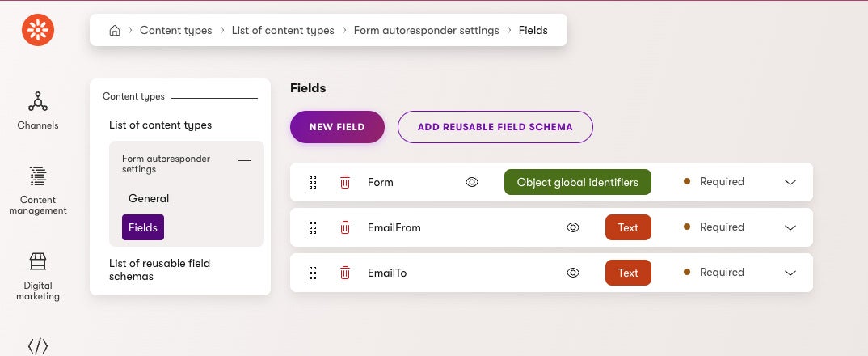The image size is (868, 356).
Task: Collapse the Form autoresponder settings tree
Action: pos(245,161)
